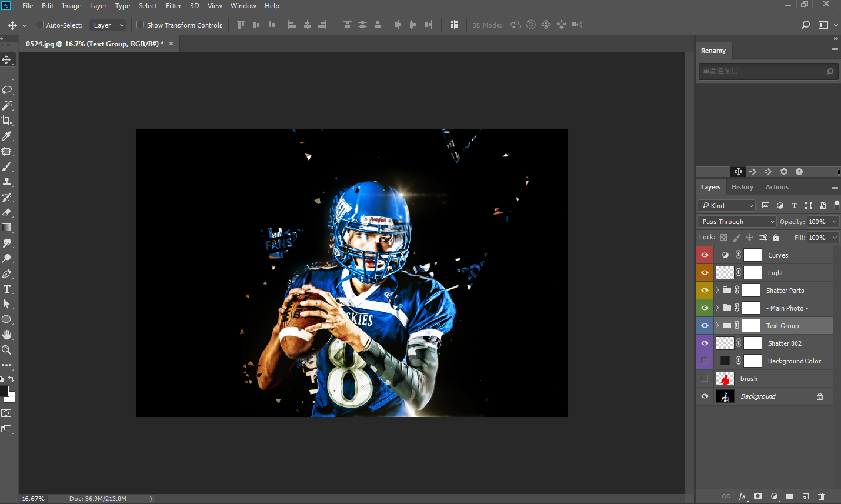Open Opacity slider dropdown arrow
Screen dimensions: 841x504
pyautogui.click(x=835, y=222)
